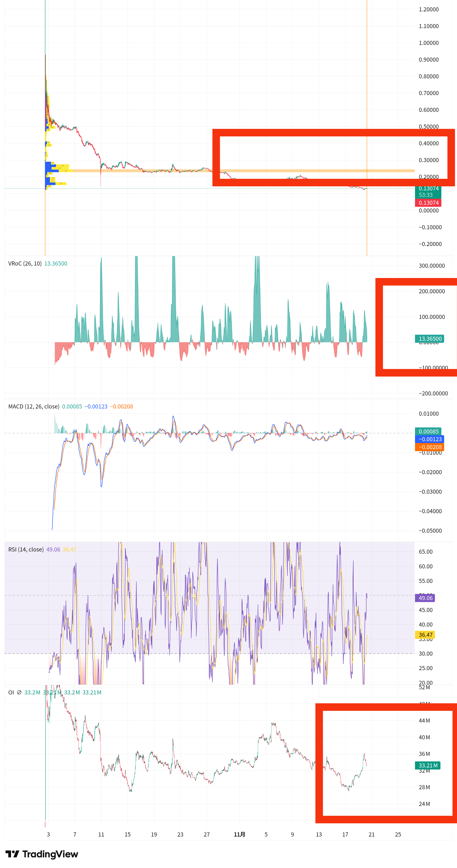The image size is (457, 868).
Task: Select the RSI (14, close) indicator legend
Action: pyautogui.click(x=26, y=549)
